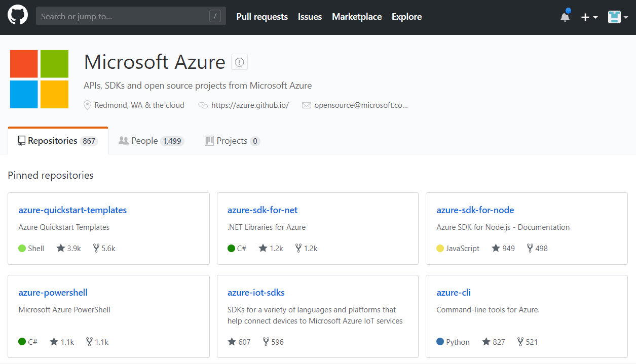The width and height of the screenshot is (636, 364).
Task: Open Explore in top navigation
Action: click(x=406, y=17)
